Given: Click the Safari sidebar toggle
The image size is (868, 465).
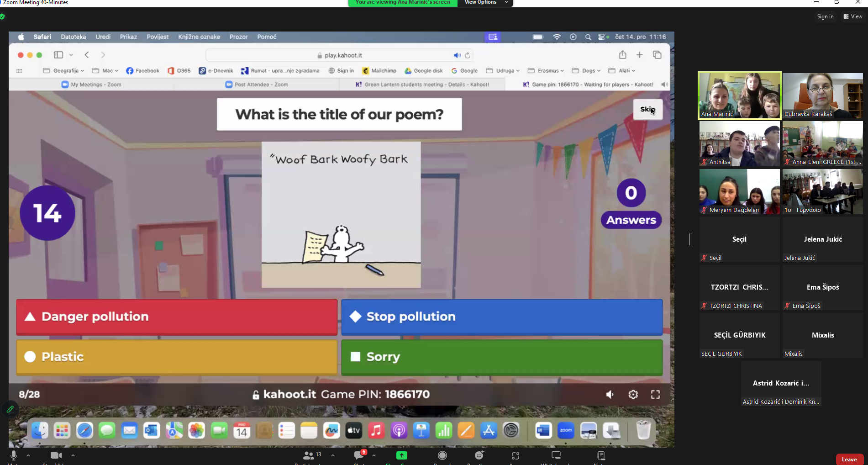Looking at the screenshot, I should 58,55.
